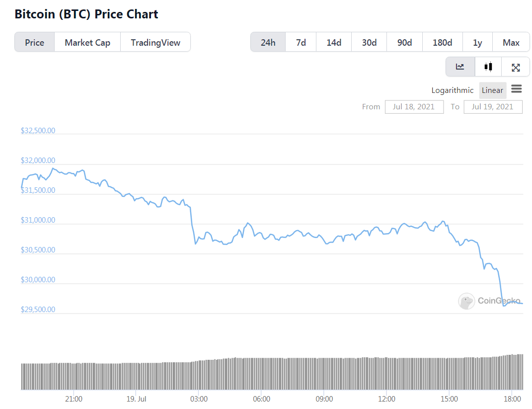Enable Logarithmic scale
The width and height of the screenshot is (532, 409).
pos(453,90)
